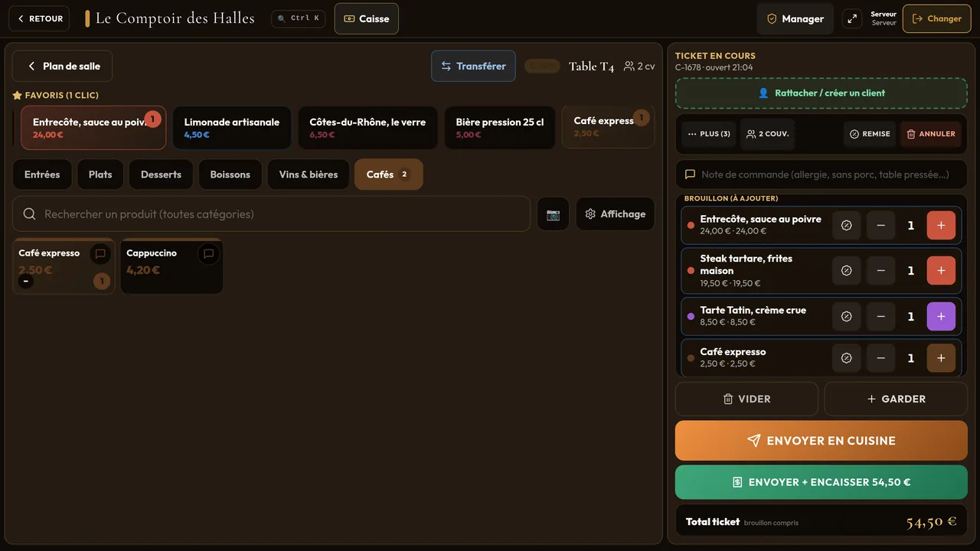The image size is (980, 551).
Task: Open discount icon for Steak tartare line
Action: click(846, 271)
